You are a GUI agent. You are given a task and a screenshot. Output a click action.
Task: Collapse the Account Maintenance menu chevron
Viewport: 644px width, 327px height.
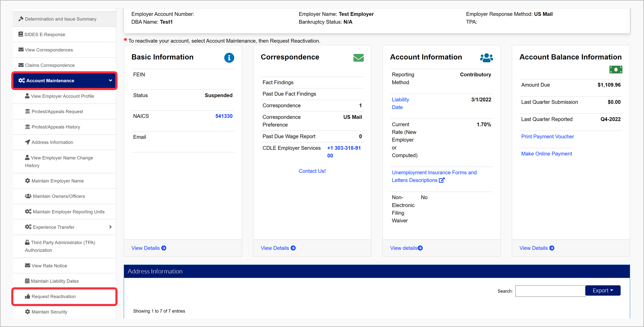[110, 80]
